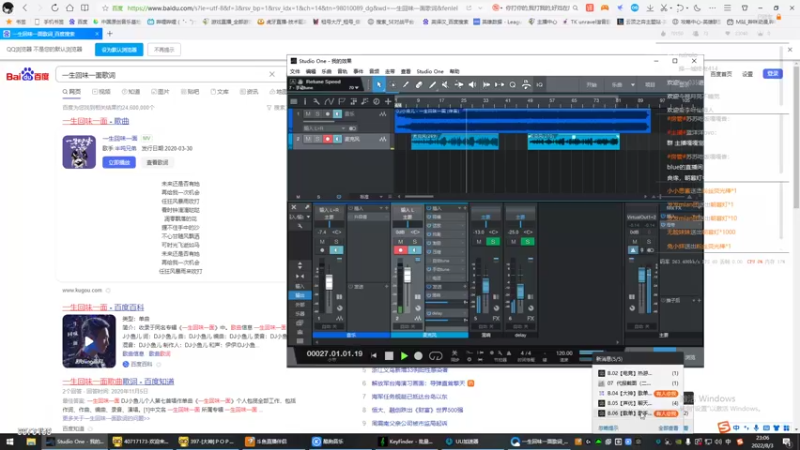This screenshot has width=800, height=450.
Task: Select the Bend tool in Studio One
Action: [x=459, y=85]
